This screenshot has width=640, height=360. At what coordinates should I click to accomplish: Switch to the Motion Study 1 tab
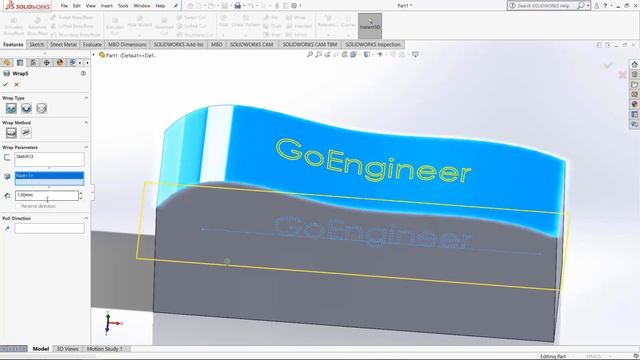pyautogui.click(x=104, y=349)
